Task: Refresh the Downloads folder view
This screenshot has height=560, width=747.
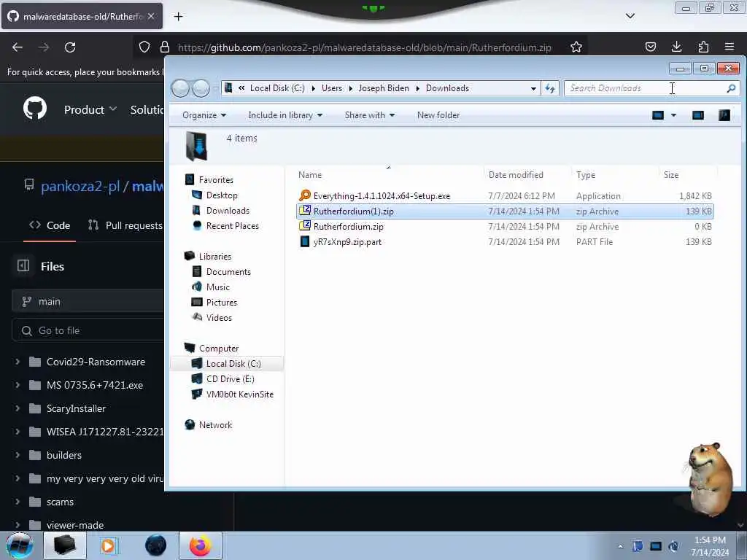Action: tap(550, 88)
